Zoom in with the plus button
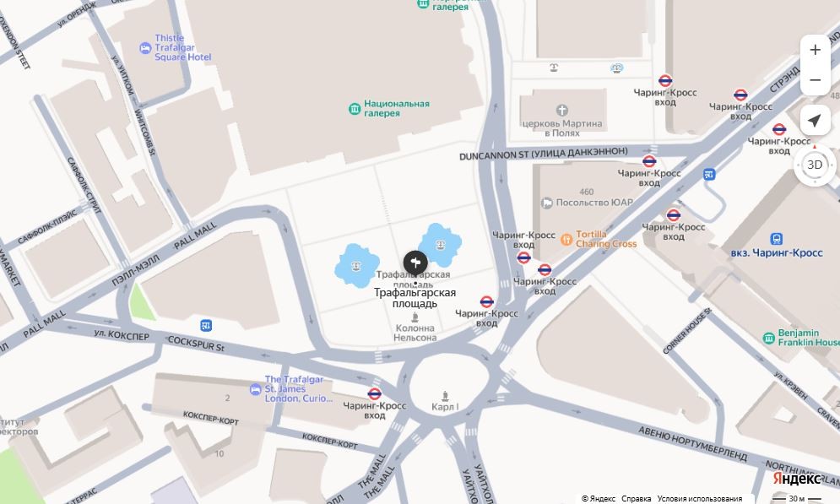Image resolution: width=840 pixels, height=504 pixels. pyautogui.click(x=815, y=50)
